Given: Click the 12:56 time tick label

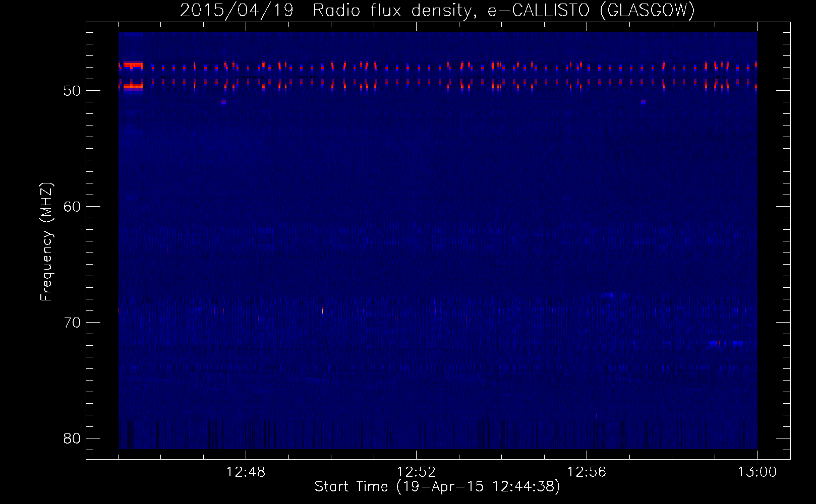Looking at the screenshot, I should tap(587, 472).
